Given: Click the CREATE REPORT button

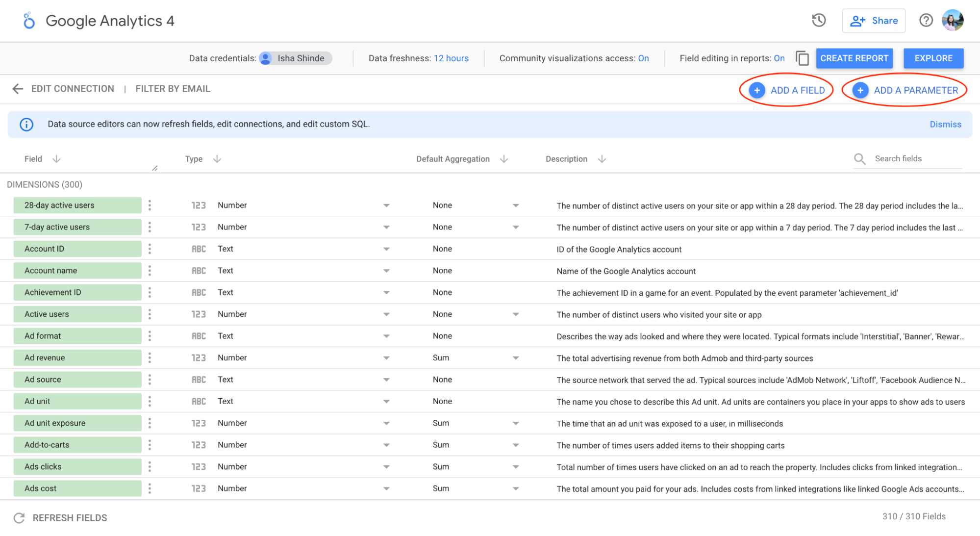Looking at the screenshot, I should [x=854, y=58].
